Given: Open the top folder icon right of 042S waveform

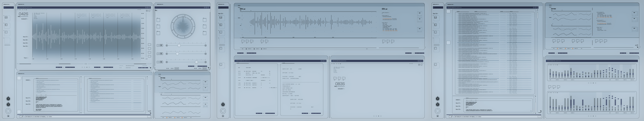Looking at the screenshot, I should pos(149,45).
